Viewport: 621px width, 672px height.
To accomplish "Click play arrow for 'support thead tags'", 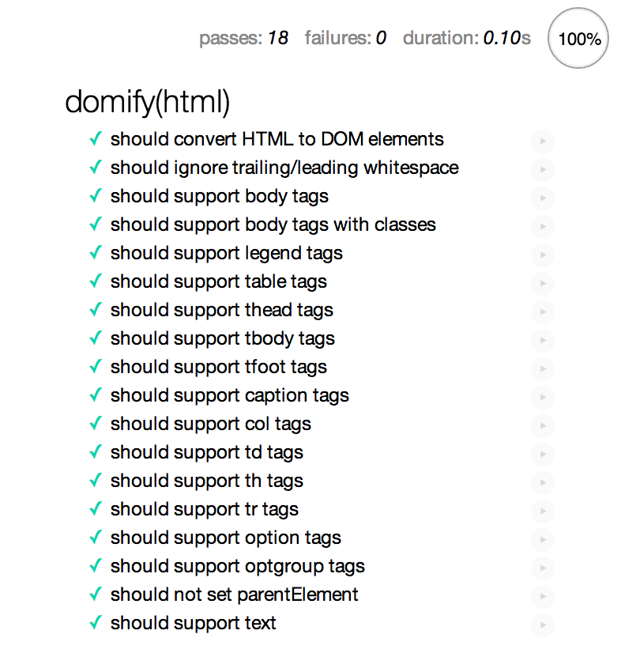I will (x=543, y=312).
